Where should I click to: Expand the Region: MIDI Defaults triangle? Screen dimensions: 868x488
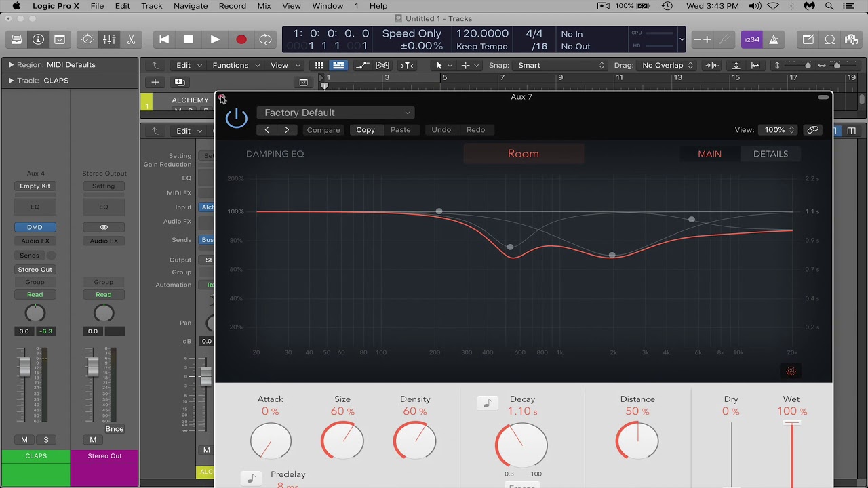pyautogui.click(x=11, y=65)
